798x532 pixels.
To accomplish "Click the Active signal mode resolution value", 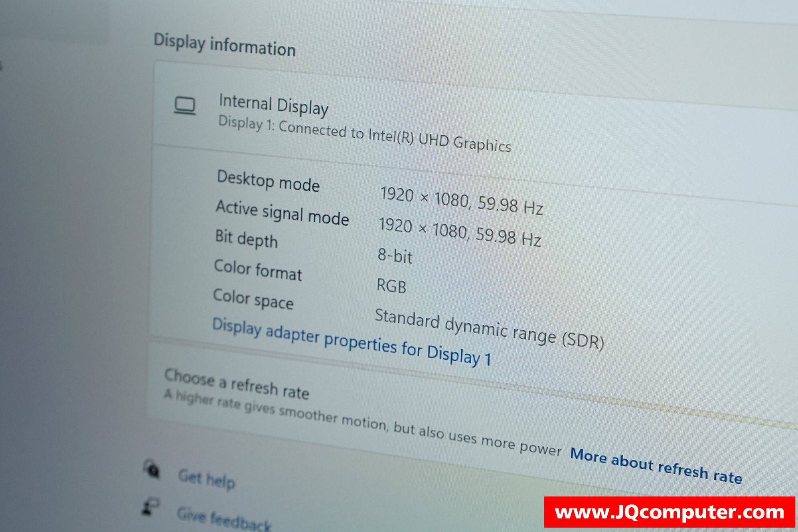I will [x=460, y=232].
